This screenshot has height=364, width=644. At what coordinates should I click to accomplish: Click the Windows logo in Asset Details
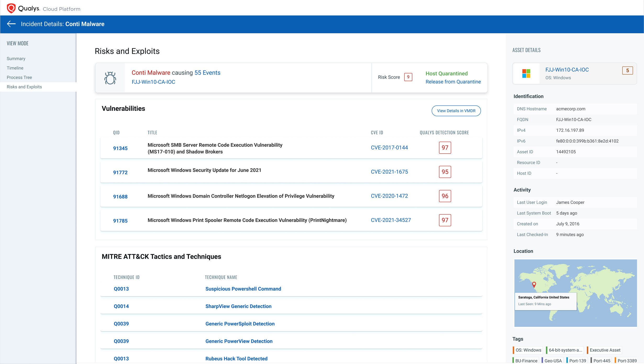[526, 74]
